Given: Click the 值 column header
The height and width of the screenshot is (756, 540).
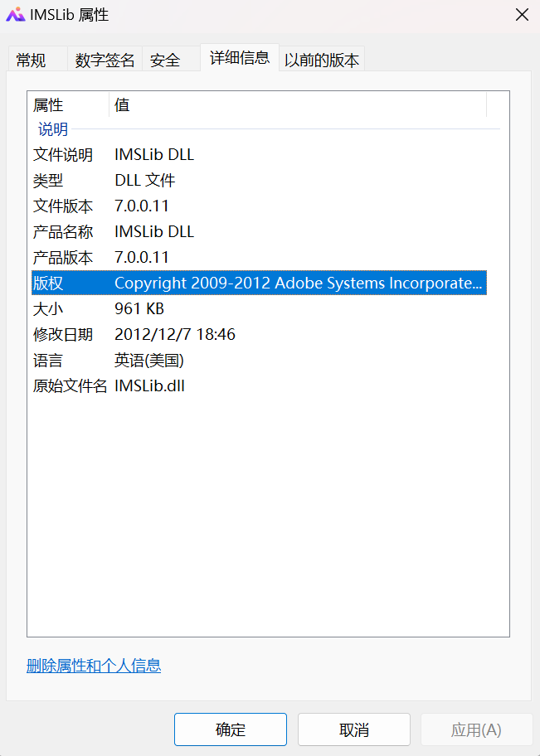Looking at the screenshot, I should click(x=122, y=104).
